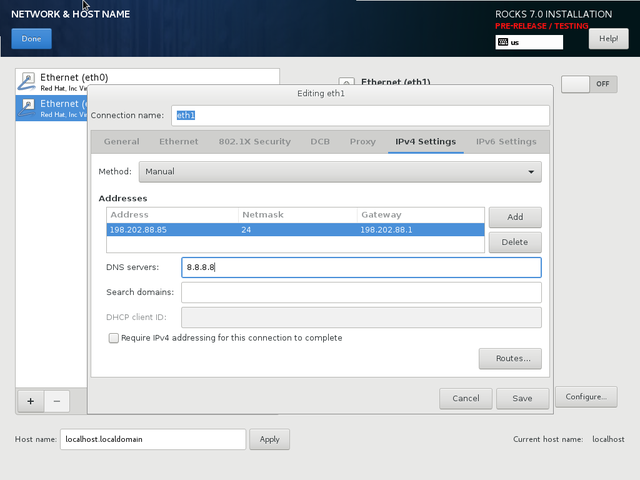The width and height of the screenshot is (640, 480).
Task: Click the minus icon to remove device
Action: point(56,400)
